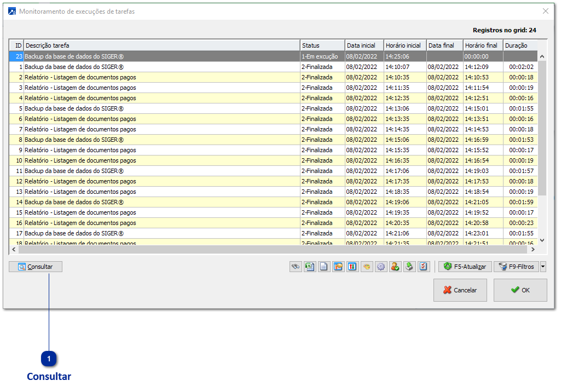Screen dimensions: 567x392
Task: Open the color palette icon
Action: coord(367,267)
